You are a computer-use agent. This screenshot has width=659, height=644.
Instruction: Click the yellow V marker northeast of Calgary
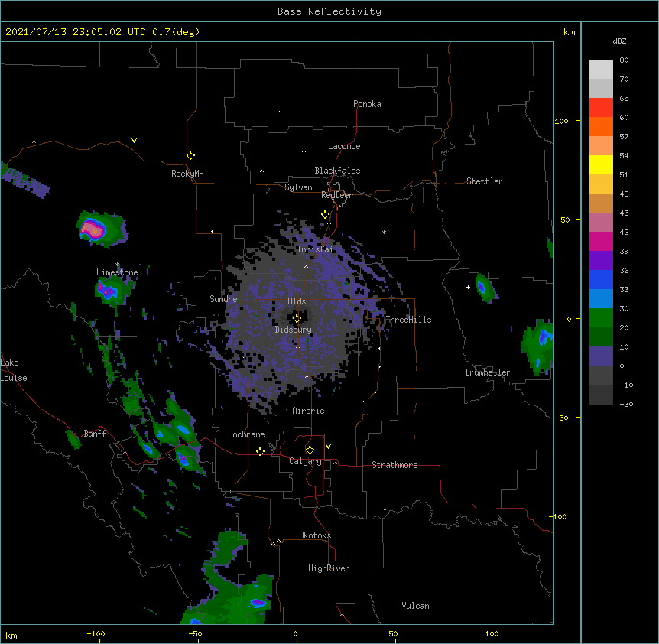[328, 447]
